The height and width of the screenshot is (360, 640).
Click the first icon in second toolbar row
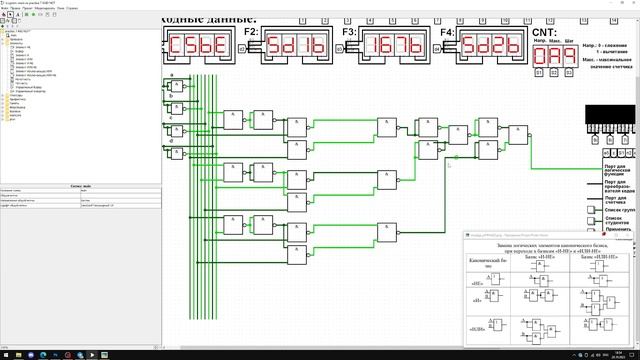point(2,20)
